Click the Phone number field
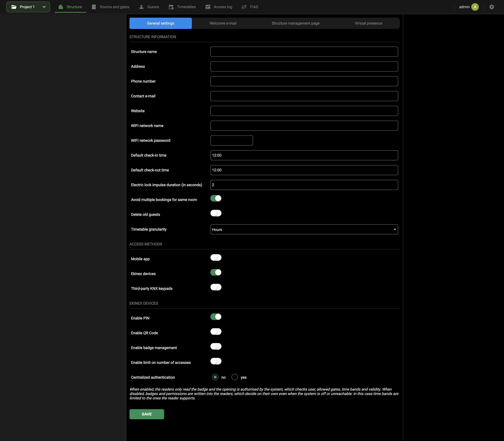Screen dimensions: 504x441 (x=304, y=81)
